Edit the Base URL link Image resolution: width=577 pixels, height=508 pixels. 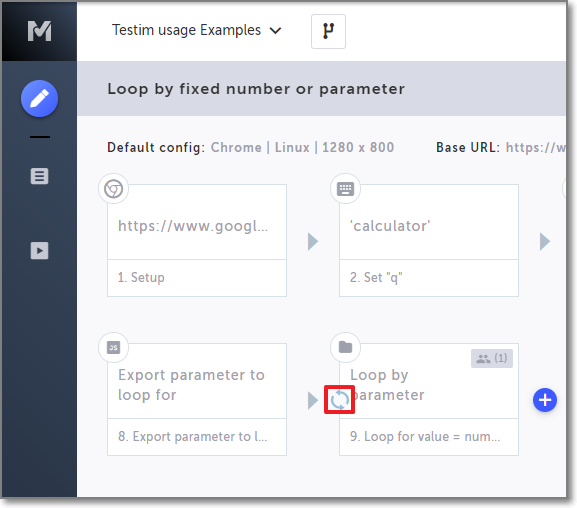coord(535,147)
